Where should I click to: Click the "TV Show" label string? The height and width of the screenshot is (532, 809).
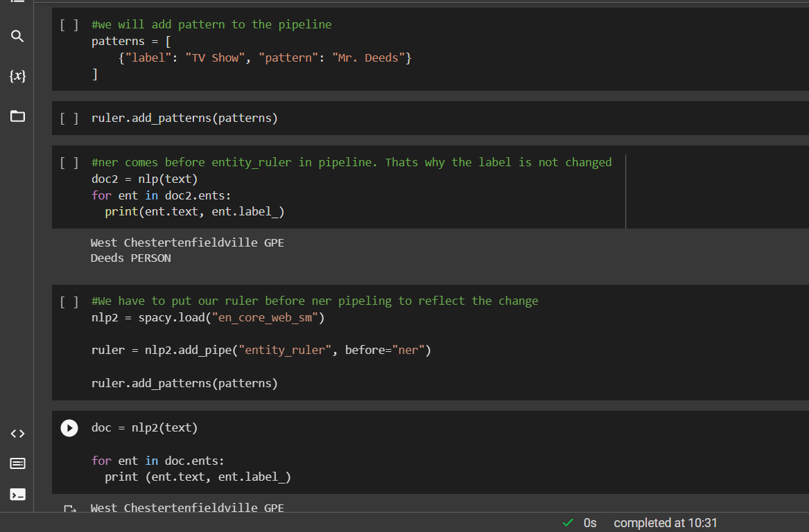(x=215, y=57)
